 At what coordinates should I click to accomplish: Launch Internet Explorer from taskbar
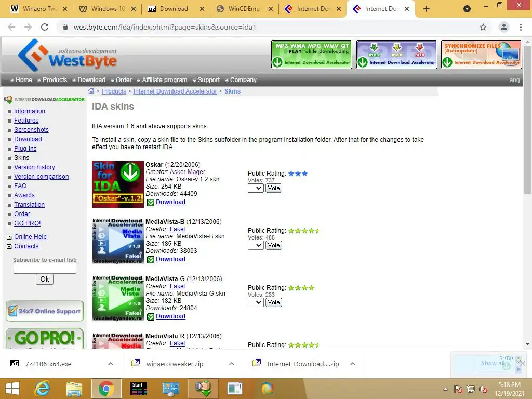point(42,389)
